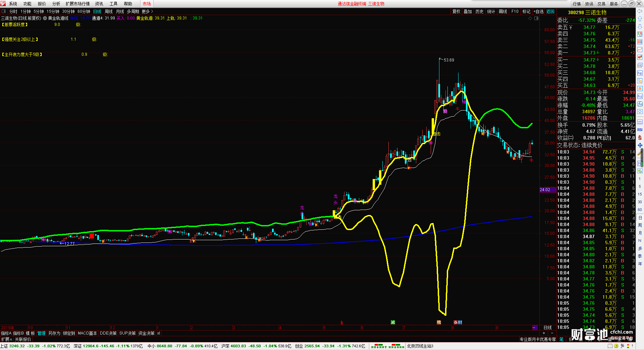
Task: Switch to the 资金决策 indicator tab
Action: [146, 333]
